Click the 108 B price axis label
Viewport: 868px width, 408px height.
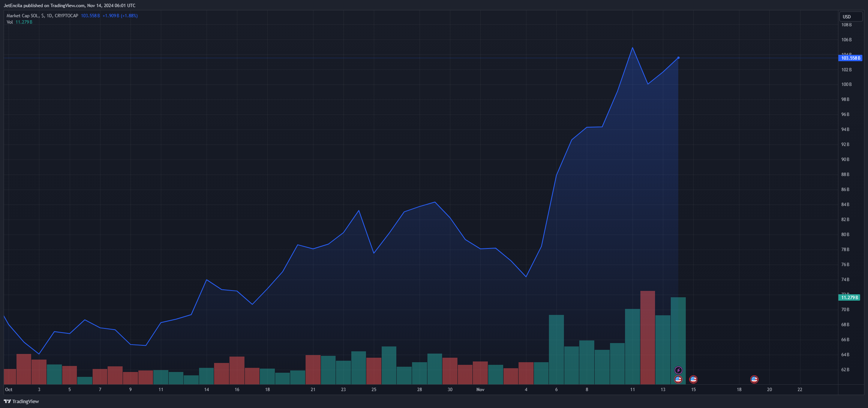click(x=846, y=25)
